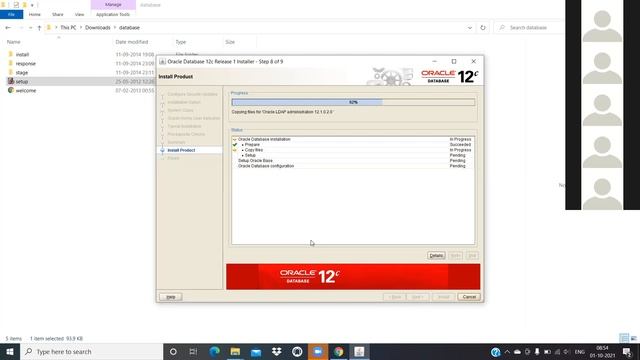Click the ENG language indicator
The height and width of the screenshot is (360, 640).
coord(580,352)
